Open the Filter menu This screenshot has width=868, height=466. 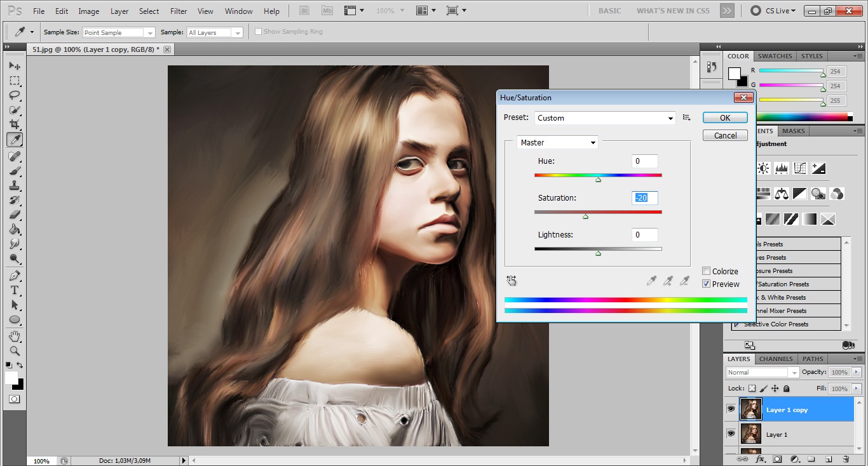(x=179, y=11)
